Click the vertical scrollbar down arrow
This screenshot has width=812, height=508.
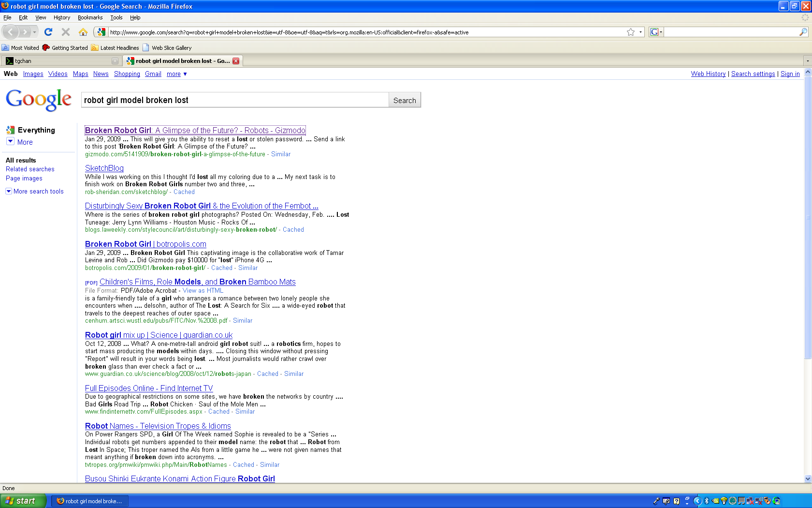tap(808, 478)
